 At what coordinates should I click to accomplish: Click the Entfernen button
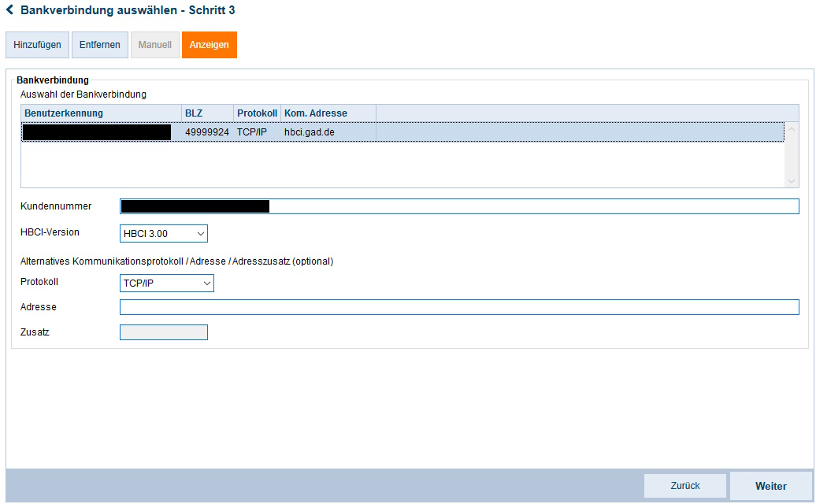[x=100, y=45]
